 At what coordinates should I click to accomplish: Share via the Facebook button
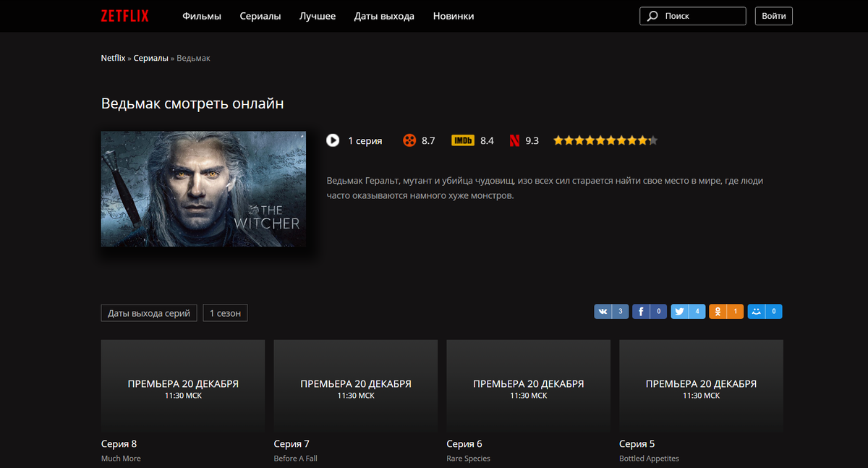point(650,312)
